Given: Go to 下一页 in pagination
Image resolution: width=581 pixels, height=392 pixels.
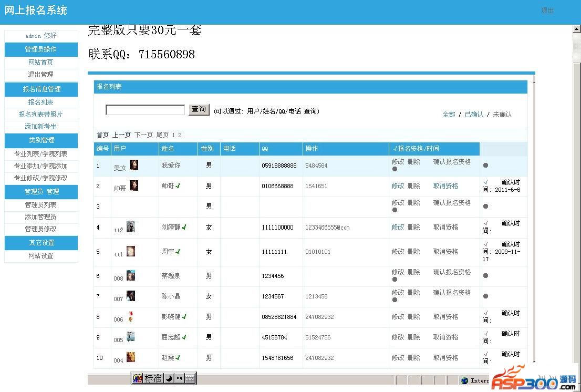Looking at the screenshot, I should click(143, 135).
